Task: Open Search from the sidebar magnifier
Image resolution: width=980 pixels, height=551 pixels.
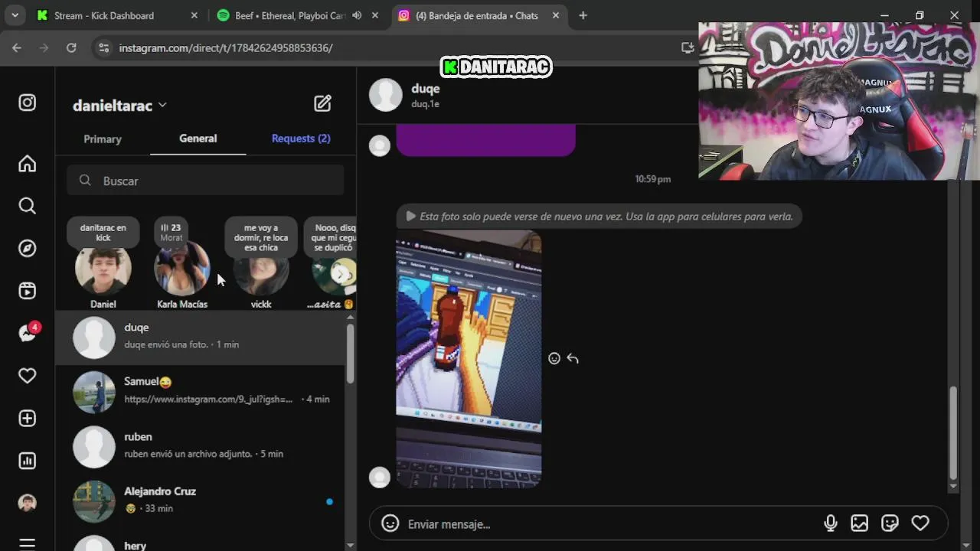Action: coord(28,206)
